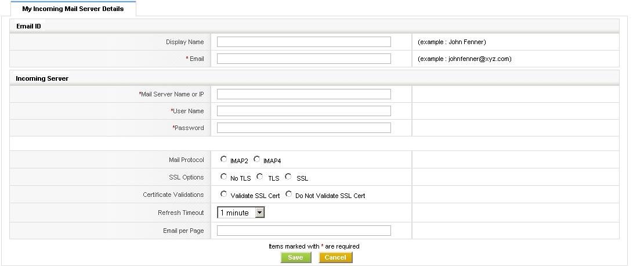The width and height of the screenshot is (644, 266).
Task: Save the mail server settings
Action: [x=296, y=257]
